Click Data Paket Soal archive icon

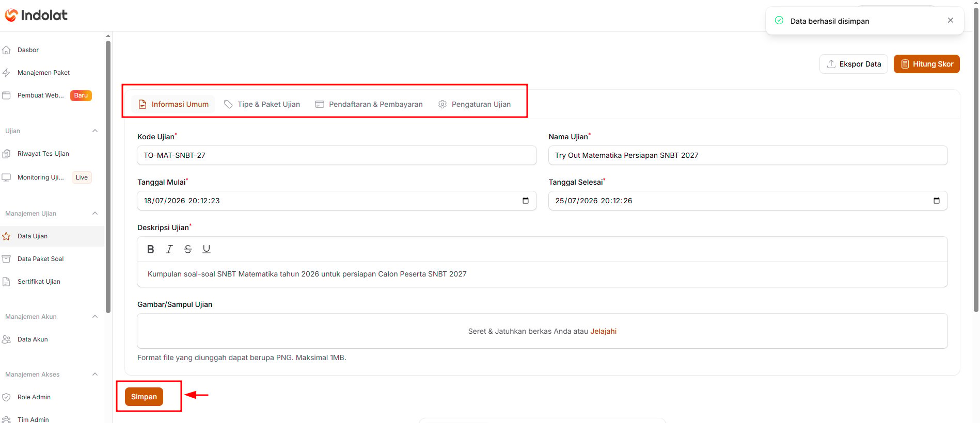point(6,259)
